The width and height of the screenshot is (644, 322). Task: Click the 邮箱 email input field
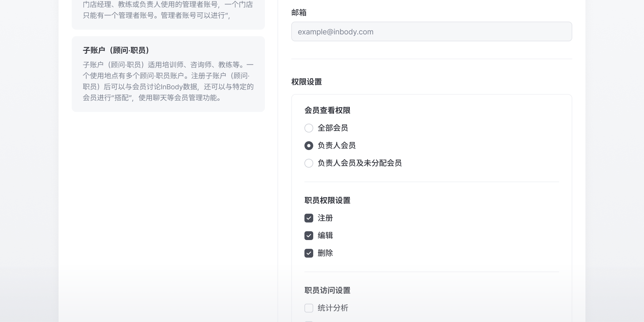click(431, 31)
